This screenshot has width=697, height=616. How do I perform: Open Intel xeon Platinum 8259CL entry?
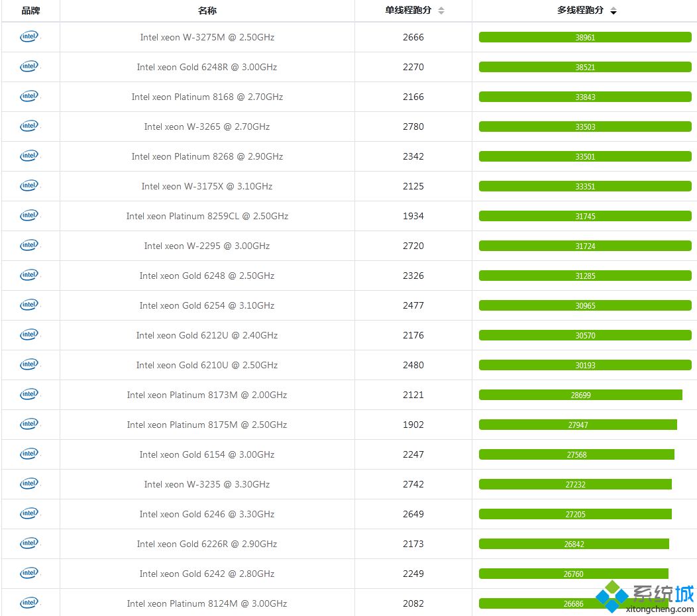[207, 216]
